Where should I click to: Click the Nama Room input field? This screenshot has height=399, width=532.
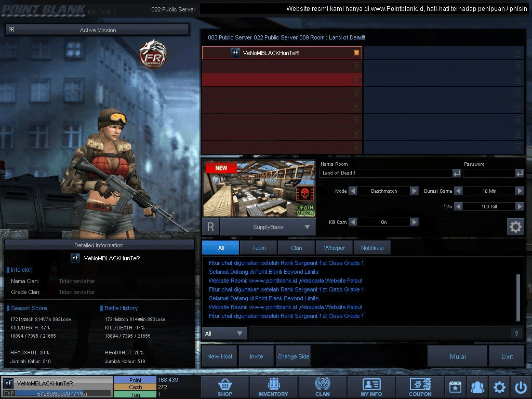pos(386,174)
